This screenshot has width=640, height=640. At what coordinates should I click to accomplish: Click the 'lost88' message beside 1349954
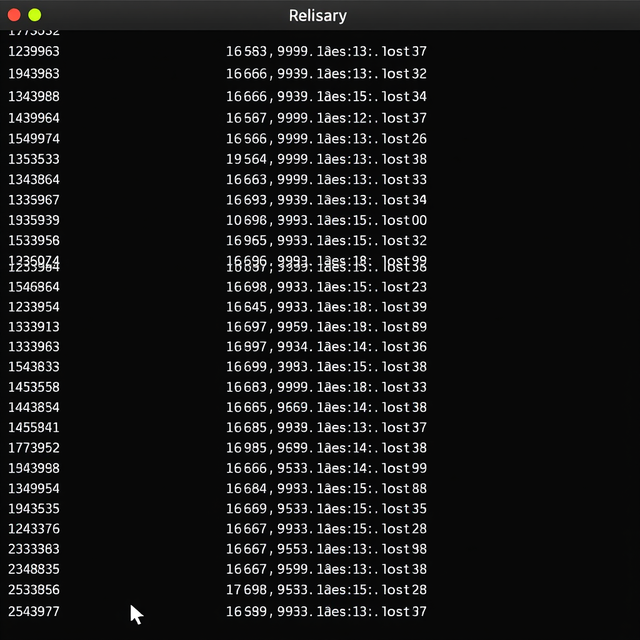[404, 489]
